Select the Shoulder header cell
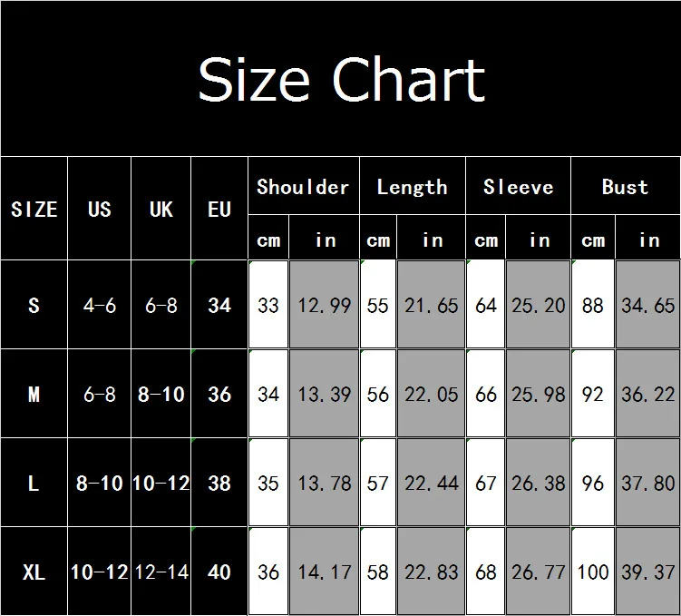The width and height of the screenshot is (681, 616). point(303,187)
